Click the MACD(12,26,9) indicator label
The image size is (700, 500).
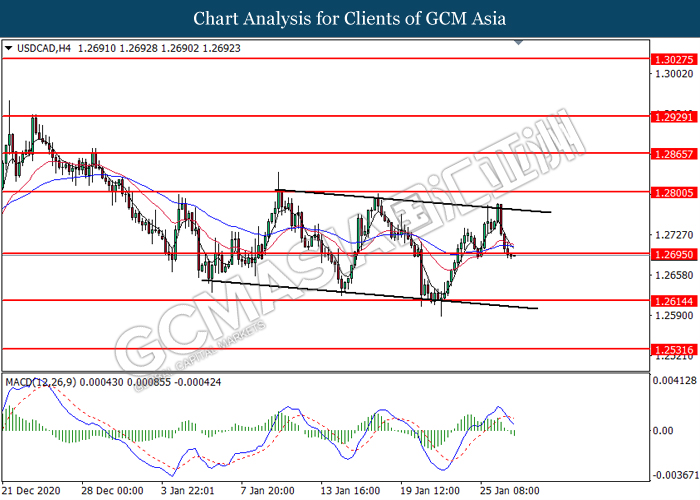point(42,382)
